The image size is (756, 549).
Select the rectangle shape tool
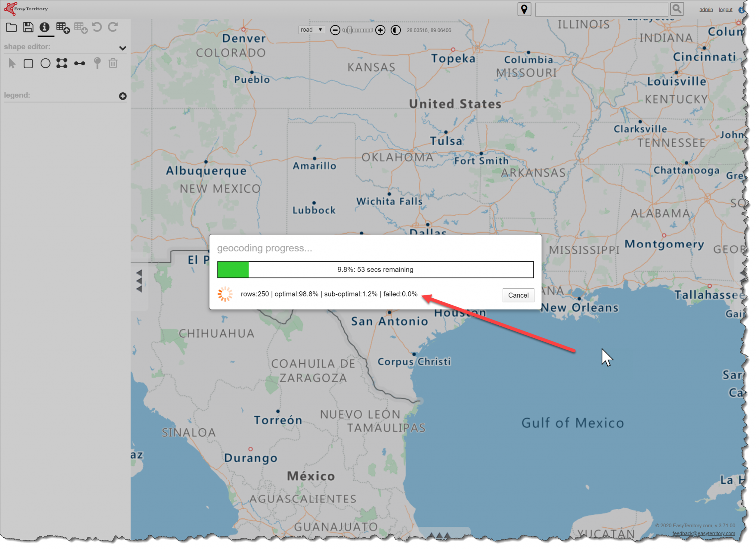(29, 63)
